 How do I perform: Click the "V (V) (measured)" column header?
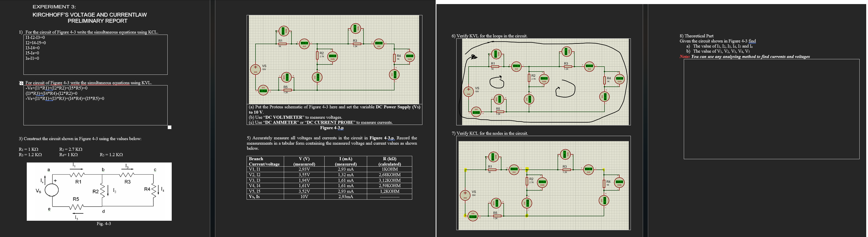coord(304,161)
